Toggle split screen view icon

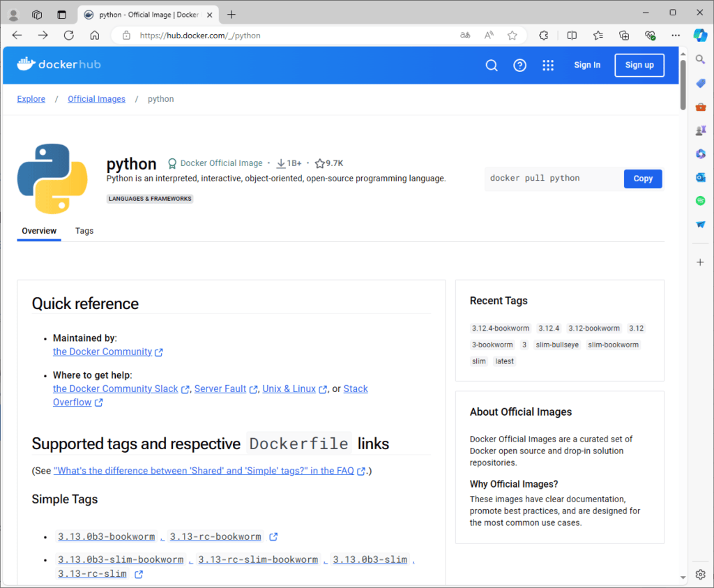572,36
